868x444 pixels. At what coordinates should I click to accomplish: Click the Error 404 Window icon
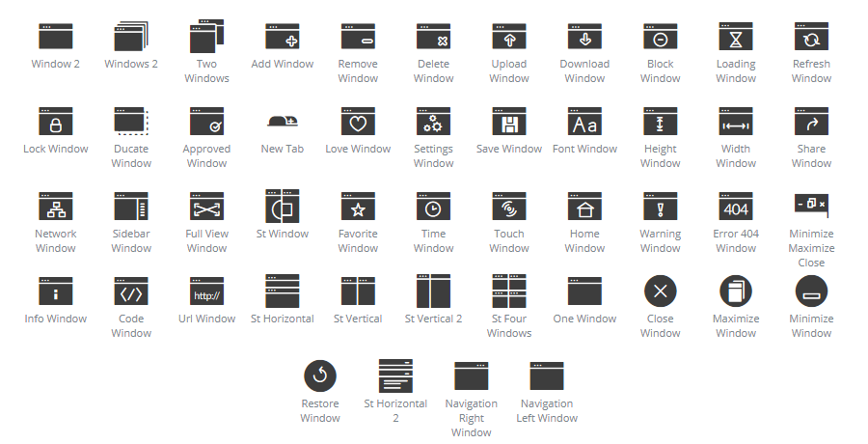(x=736, y=207)
